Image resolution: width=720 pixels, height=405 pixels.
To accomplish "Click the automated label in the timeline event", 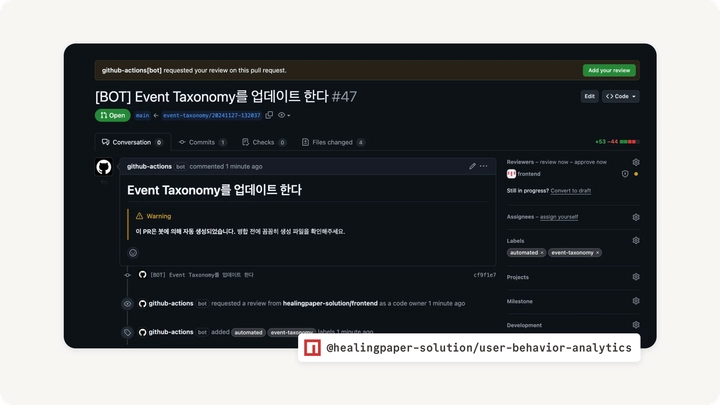I will pyautogui.click(x=248, y=332).
